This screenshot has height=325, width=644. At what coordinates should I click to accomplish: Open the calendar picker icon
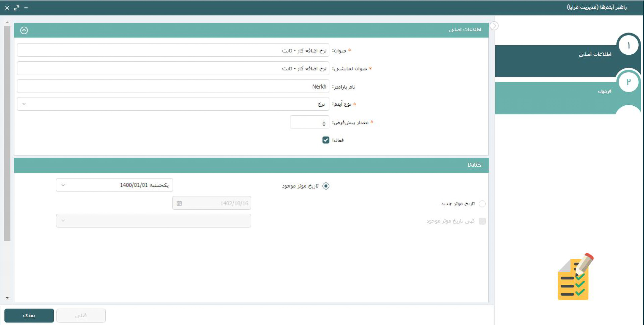(179, 203)
